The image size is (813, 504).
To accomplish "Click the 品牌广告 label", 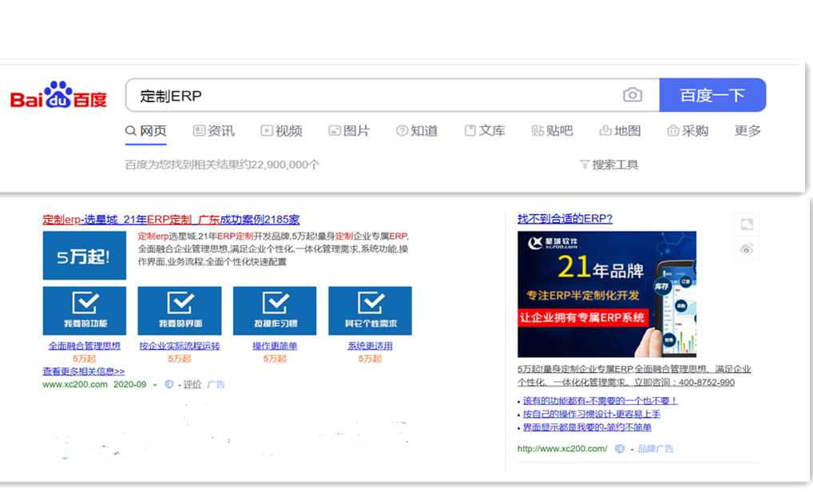I will pos(656,449).
